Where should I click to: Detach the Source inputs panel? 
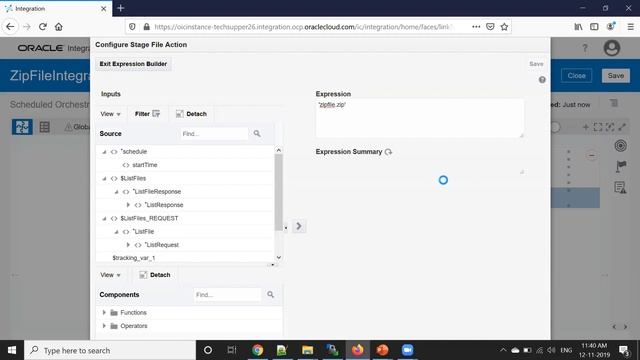click(191, 114)
